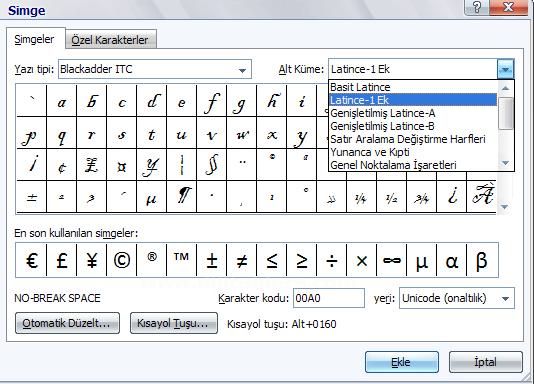Pick the alpha α recently used symbol

click(x=451, y=260)
